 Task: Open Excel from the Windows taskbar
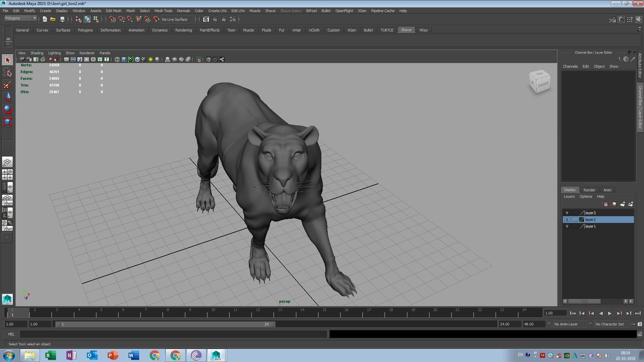point(51,355)
